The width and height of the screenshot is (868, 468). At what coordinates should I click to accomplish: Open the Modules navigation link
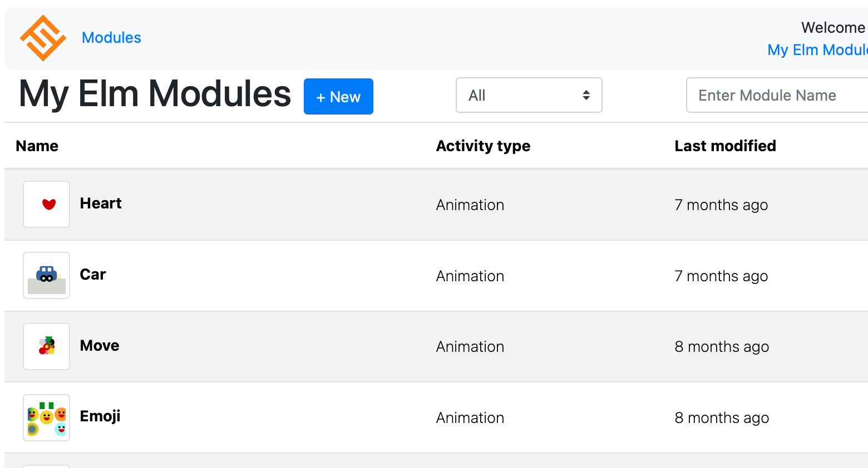point(111,38)
